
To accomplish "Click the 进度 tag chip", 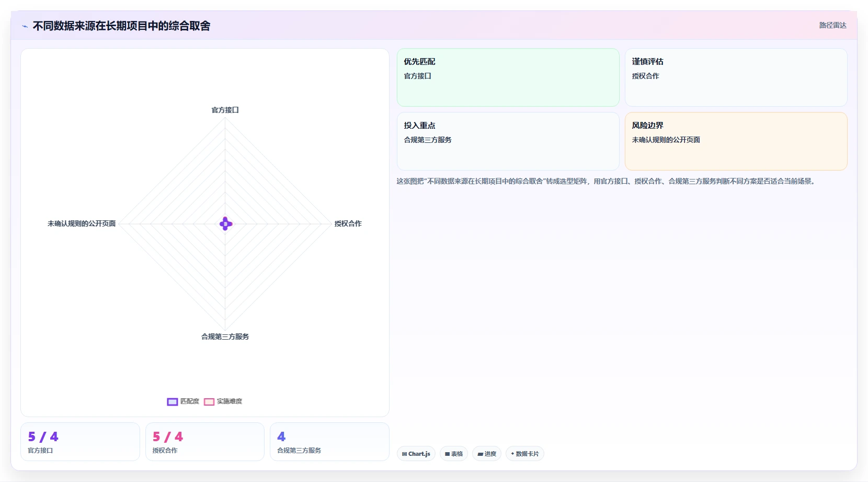I will tap(486, 454).
